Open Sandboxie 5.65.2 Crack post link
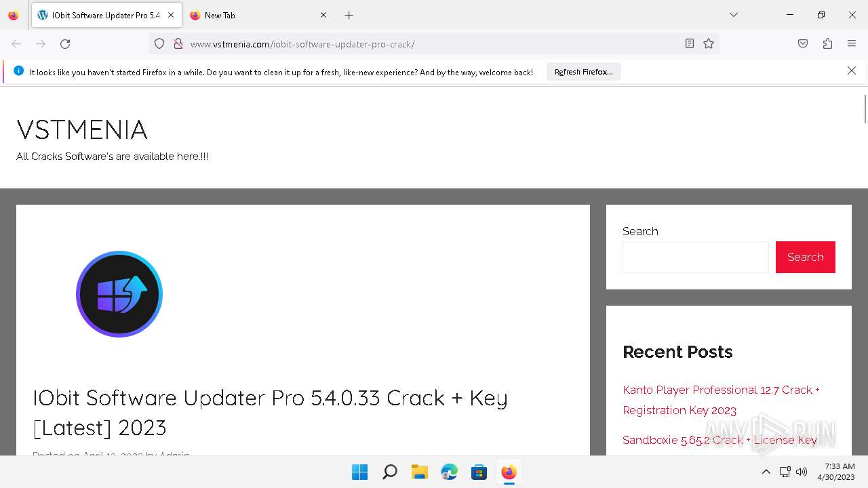Screen dimensions: 868x488 pos(719,440)
